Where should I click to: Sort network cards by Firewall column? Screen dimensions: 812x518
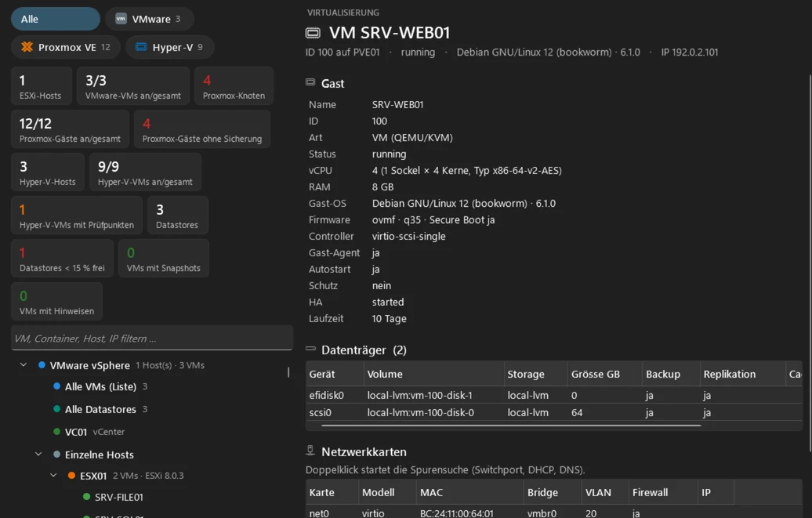663,492
